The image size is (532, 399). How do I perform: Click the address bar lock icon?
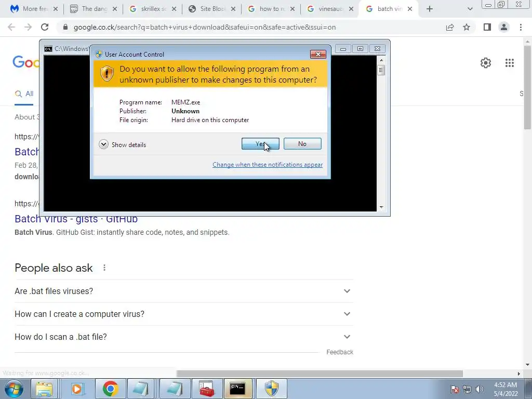[65, 27]
